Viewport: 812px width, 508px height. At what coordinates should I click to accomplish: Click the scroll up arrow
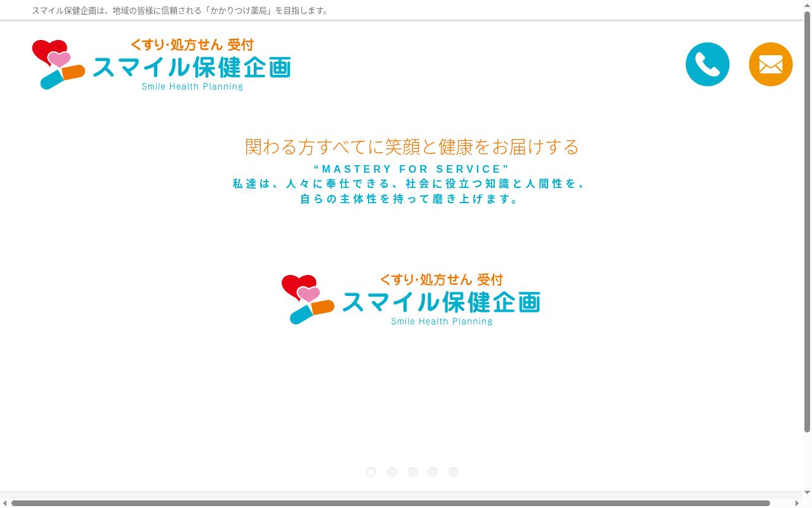point(808,4)
